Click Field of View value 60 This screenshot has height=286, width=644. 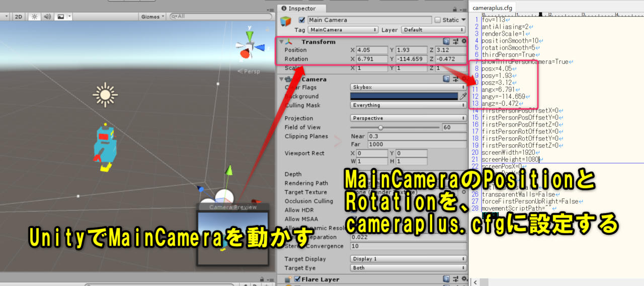point(454,127)
